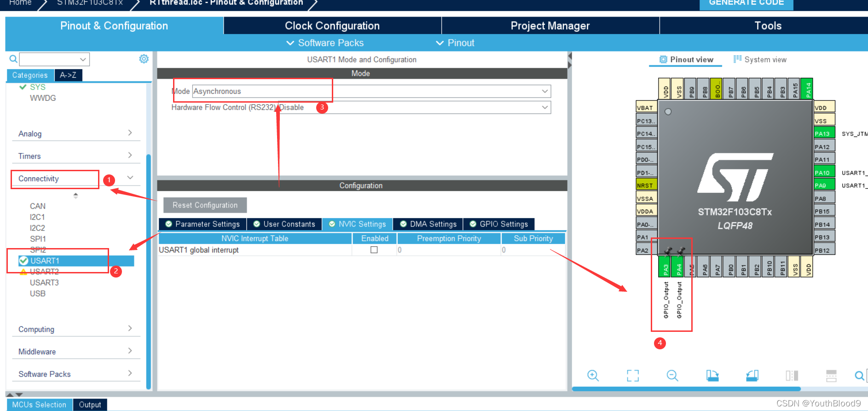Click the GENERATE CODE button
Screen dimensions: 868x411
[x=746, y=4]
